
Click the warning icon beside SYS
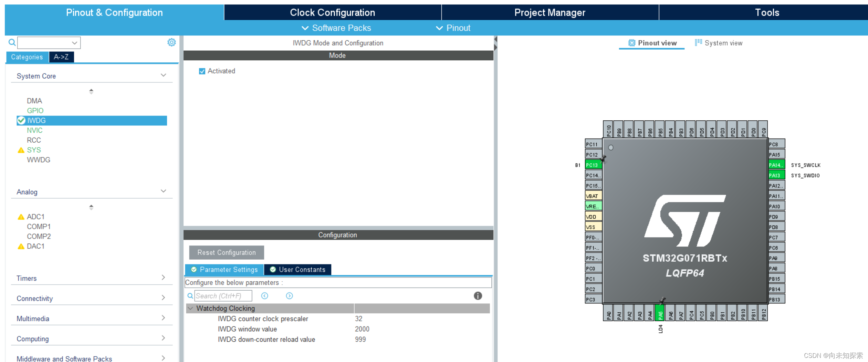click(21, 150)
